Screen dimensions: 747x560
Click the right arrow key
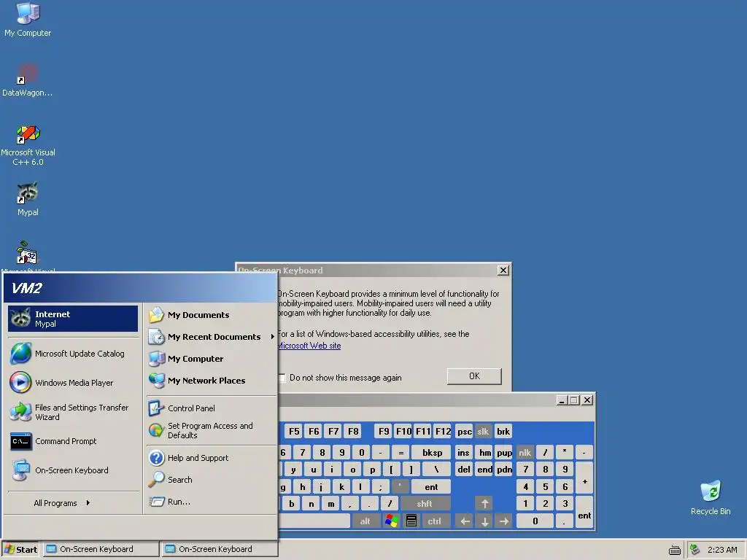504,521
